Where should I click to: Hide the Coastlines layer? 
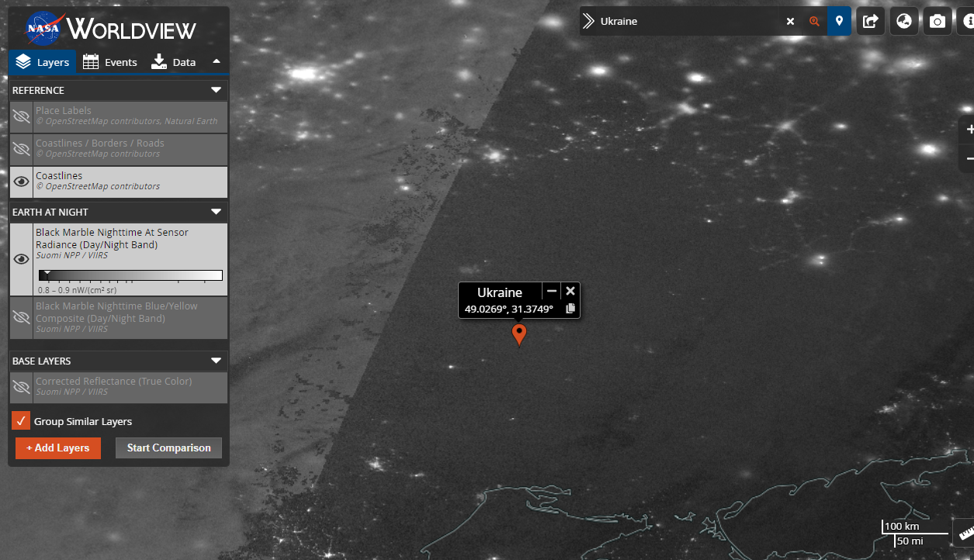(x=22, y=181)
